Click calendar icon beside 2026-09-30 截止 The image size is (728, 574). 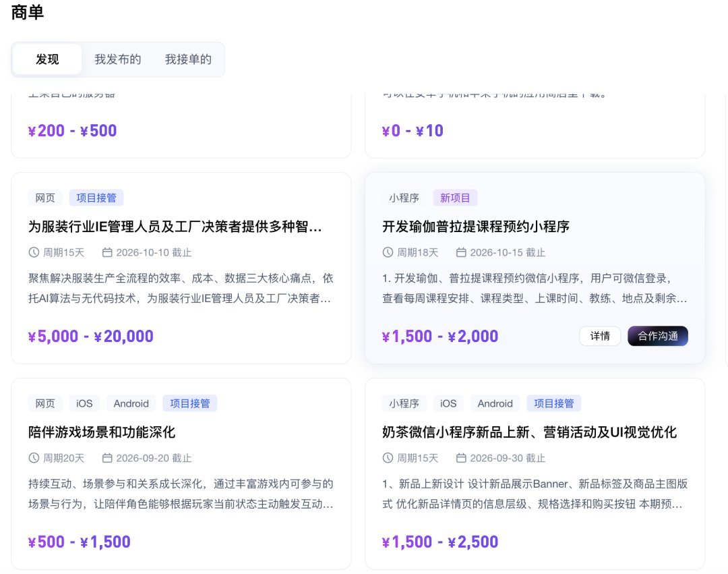click(461, 459)
